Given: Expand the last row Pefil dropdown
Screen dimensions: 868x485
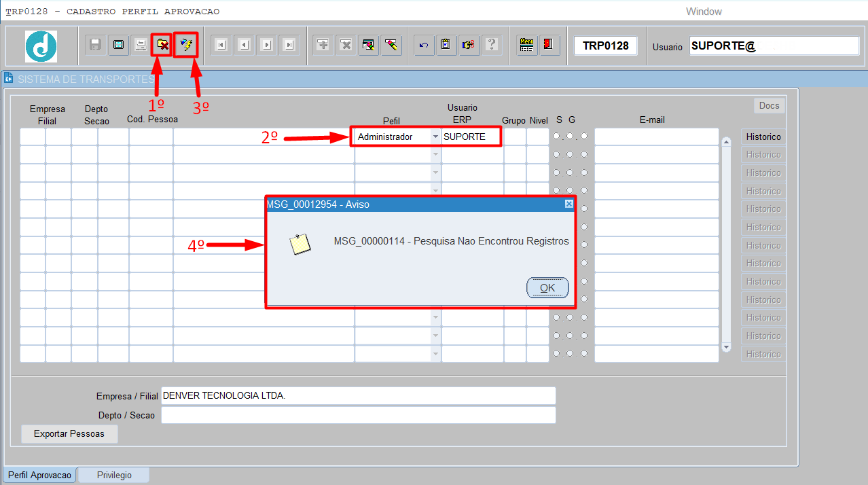Looking at the screenshot, I should pyautogui.click(x=435, y=354).
